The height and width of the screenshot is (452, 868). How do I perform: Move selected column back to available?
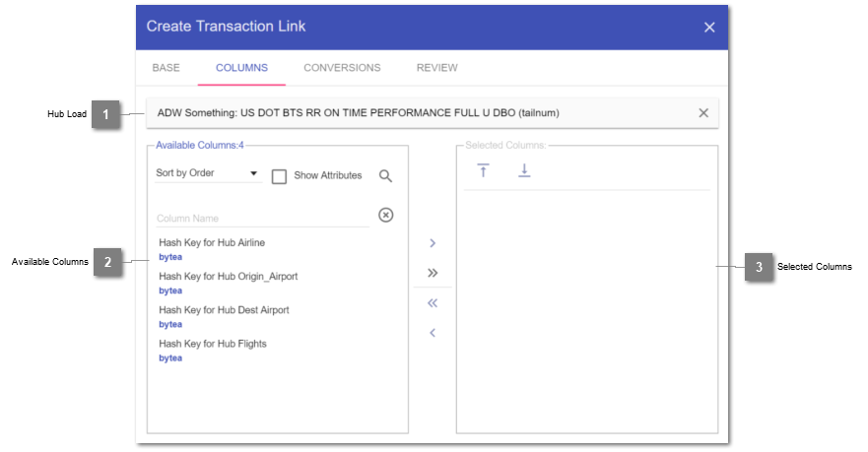tap(433, 333)
